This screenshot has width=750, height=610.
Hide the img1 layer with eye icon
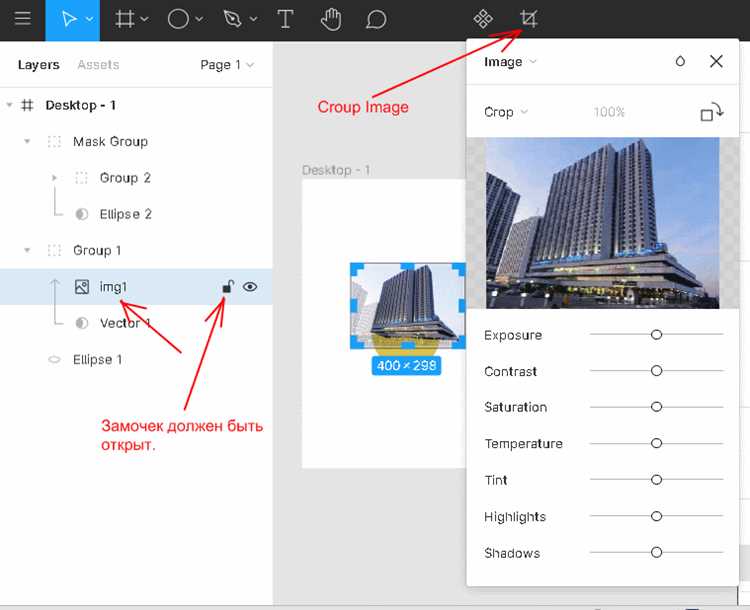tap(250, 287)
